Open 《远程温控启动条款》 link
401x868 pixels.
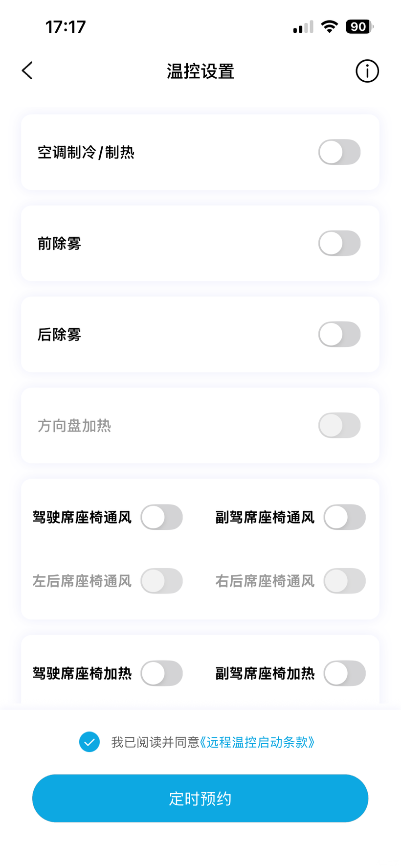(257, 742)
